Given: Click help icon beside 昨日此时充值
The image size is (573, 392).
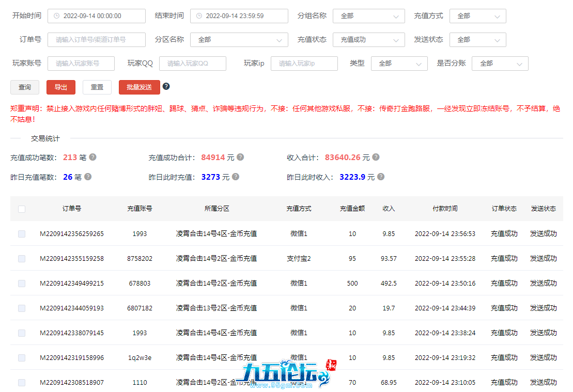Looking at the screenshot, I should [236, 177].
